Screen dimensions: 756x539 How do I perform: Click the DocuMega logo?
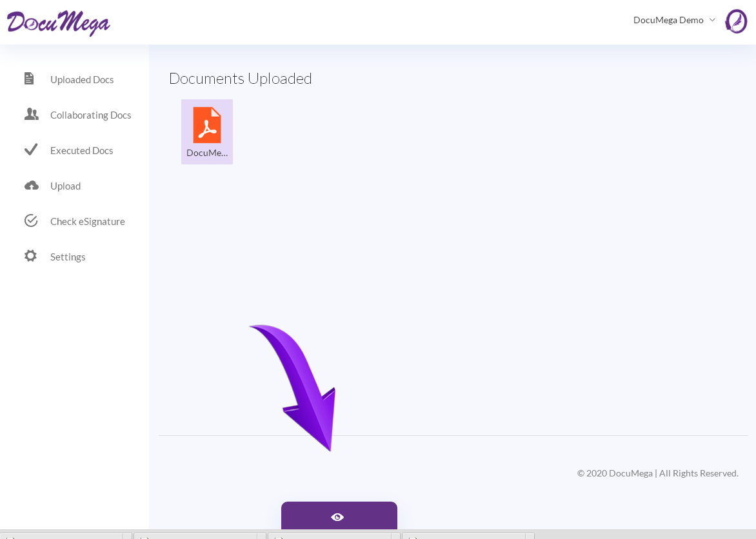point(58,23)
